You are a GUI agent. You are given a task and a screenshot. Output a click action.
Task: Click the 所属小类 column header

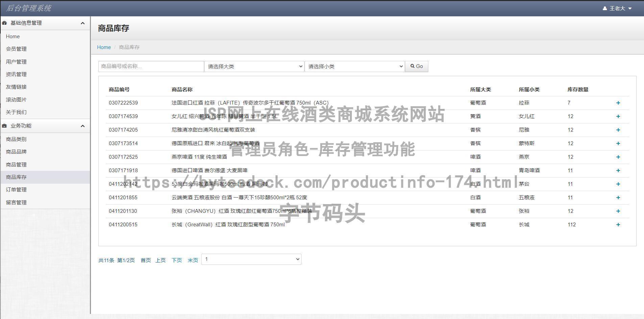click(x=529, y=90)
